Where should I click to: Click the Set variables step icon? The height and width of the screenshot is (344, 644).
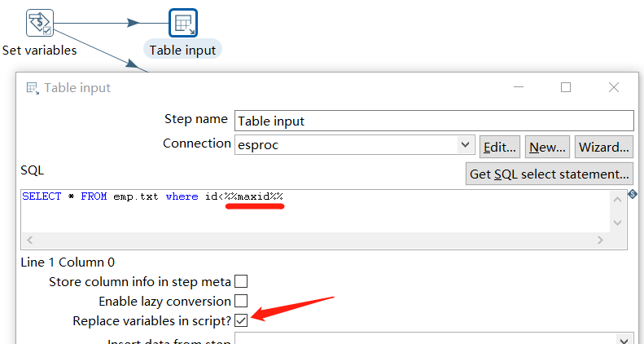pyautogui.click(x=40, y=23)
